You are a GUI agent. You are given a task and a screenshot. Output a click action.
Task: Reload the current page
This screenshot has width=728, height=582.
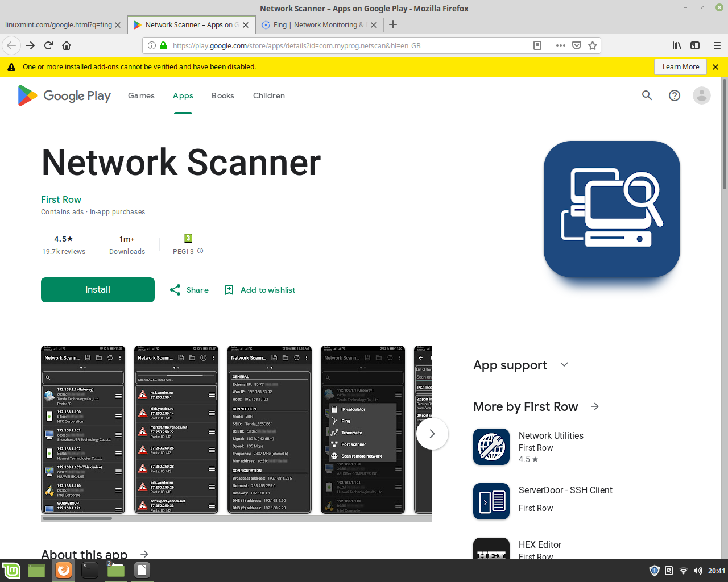[48, 45]
